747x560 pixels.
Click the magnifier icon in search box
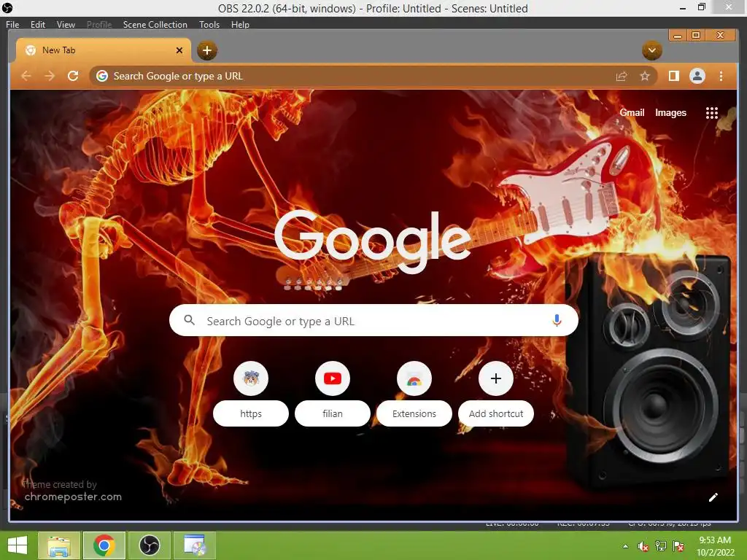tap(189, 321)
